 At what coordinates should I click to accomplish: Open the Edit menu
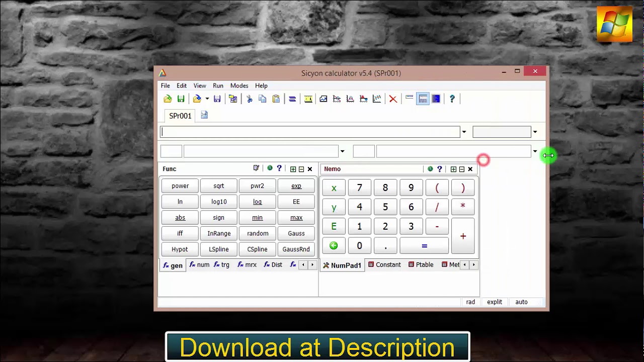(182, 85)
